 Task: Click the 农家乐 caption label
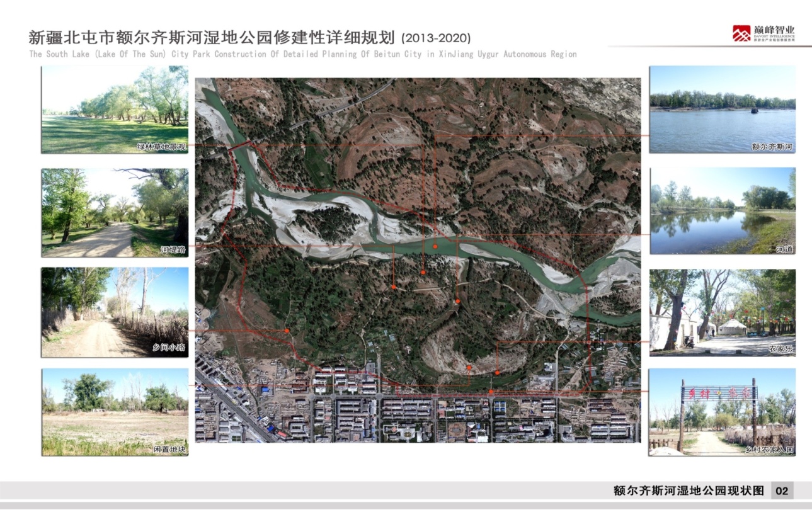point(781,348)
